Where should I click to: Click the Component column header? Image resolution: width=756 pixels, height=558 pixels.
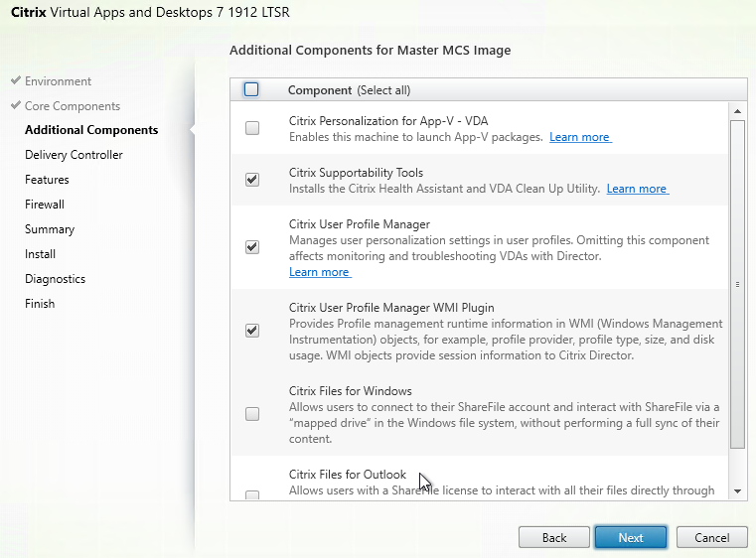coord(320,90)
